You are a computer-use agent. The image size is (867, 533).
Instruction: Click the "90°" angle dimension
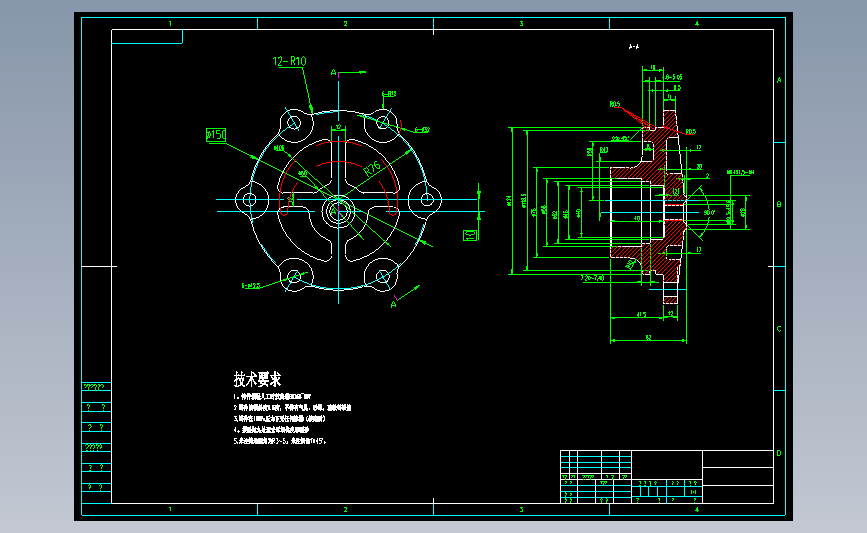click(709, 212)
